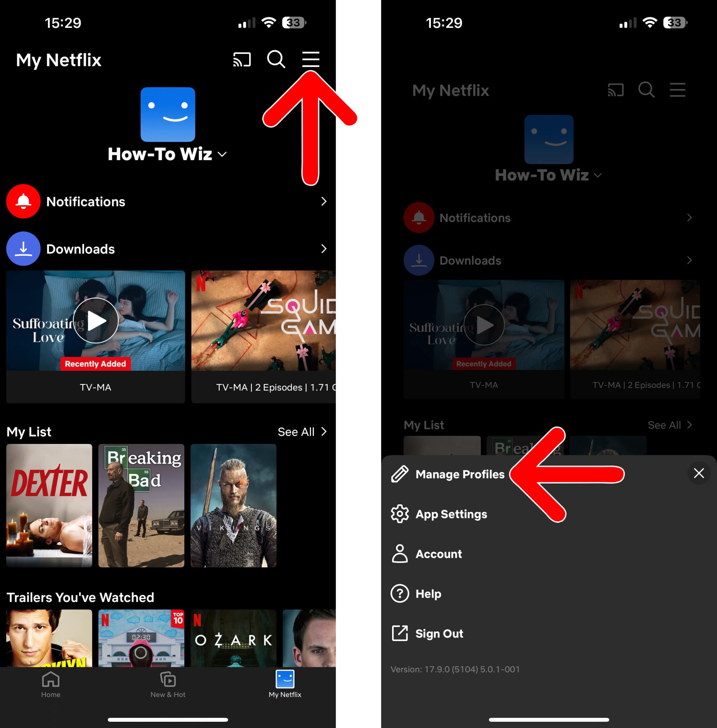The height and width of the screenshot is (728, 717).
Task: Tap the version number text in menu sheet
Action: [455, 669]
